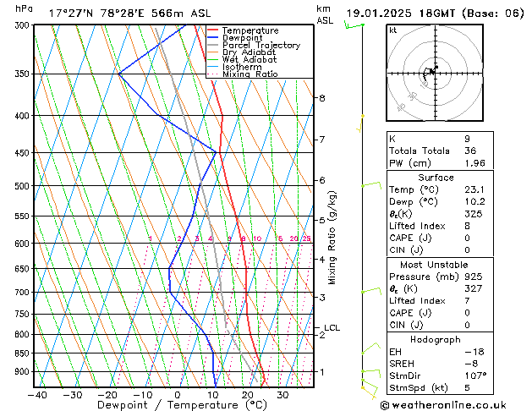Click the -40 temperature axis label

(x=37, y=395)
